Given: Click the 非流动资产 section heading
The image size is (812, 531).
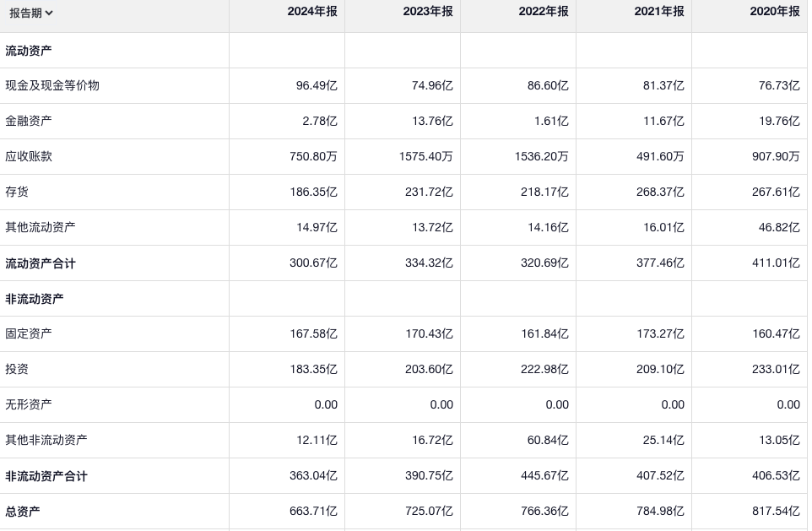Looking at the screenshot, I should [35, 299].
